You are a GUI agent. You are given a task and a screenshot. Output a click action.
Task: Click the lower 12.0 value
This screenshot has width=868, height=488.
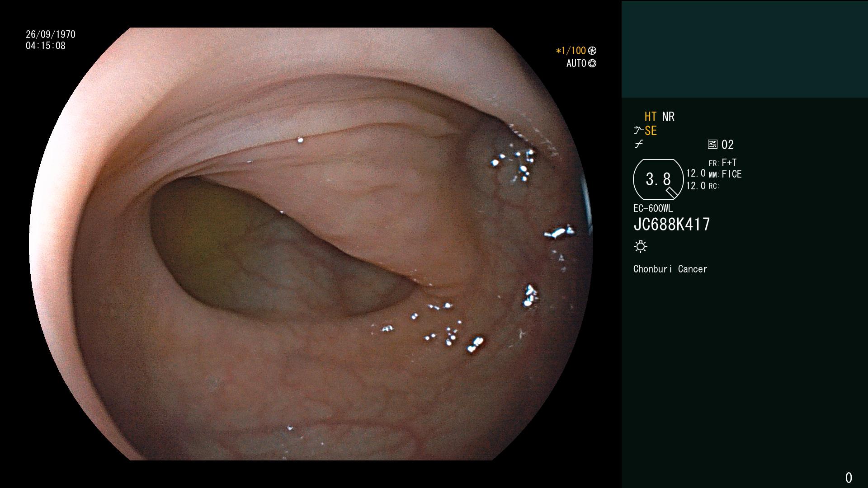696,186
